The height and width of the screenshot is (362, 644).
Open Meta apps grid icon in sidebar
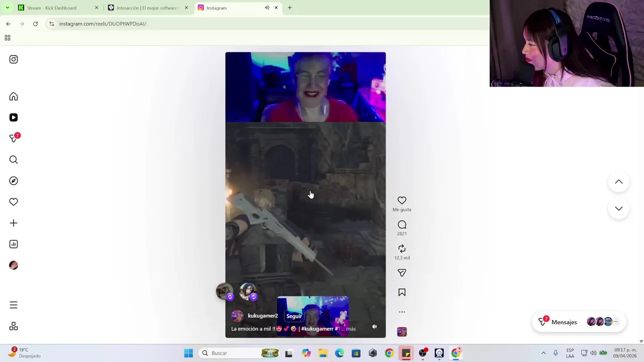pyautogui.click(x=14, y=326)
